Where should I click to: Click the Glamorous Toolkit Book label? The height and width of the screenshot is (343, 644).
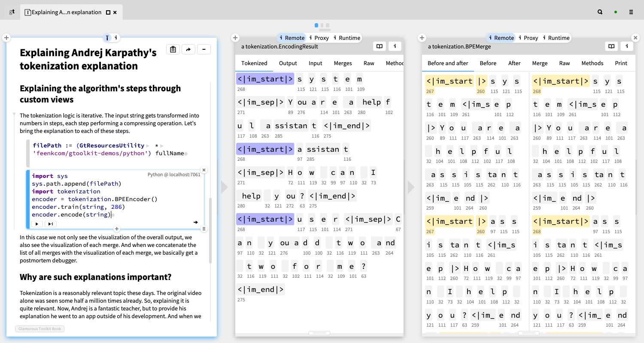point(39,329)
